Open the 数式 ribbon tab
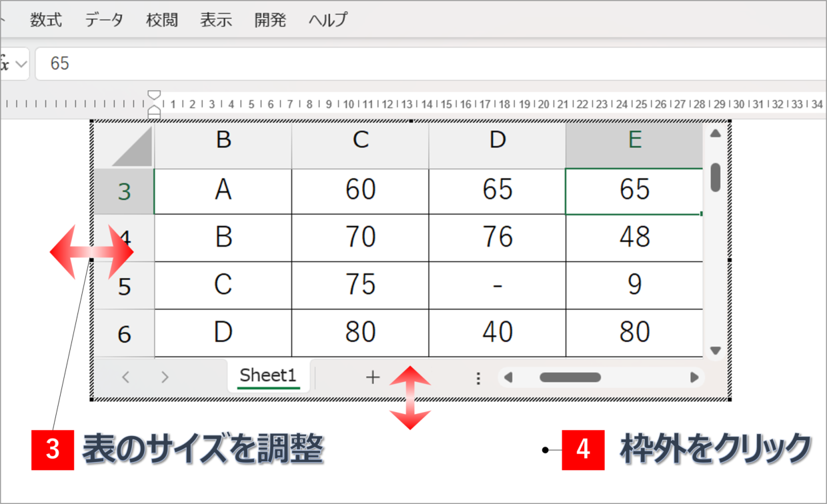Viewport: 827px width, 504px height. (x=46, y=20)
